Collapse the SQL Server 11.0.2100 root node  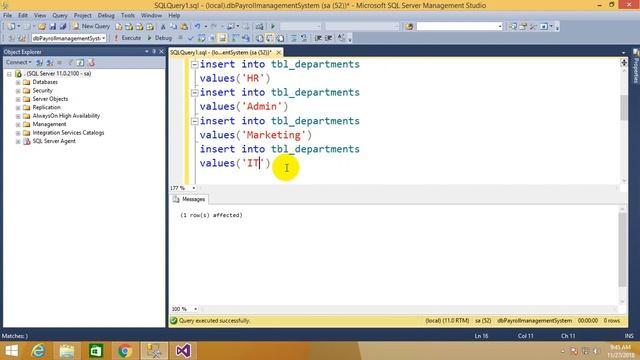click(9, 74)
